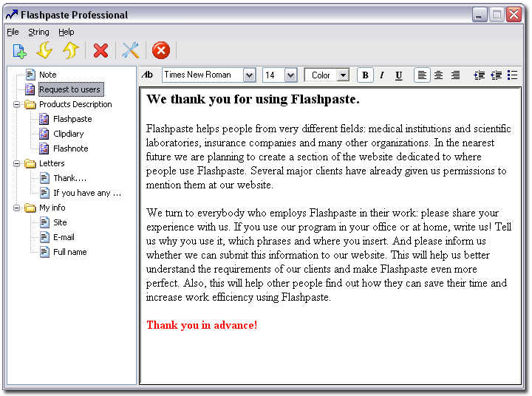Select the Note tree item

[47, 75]
